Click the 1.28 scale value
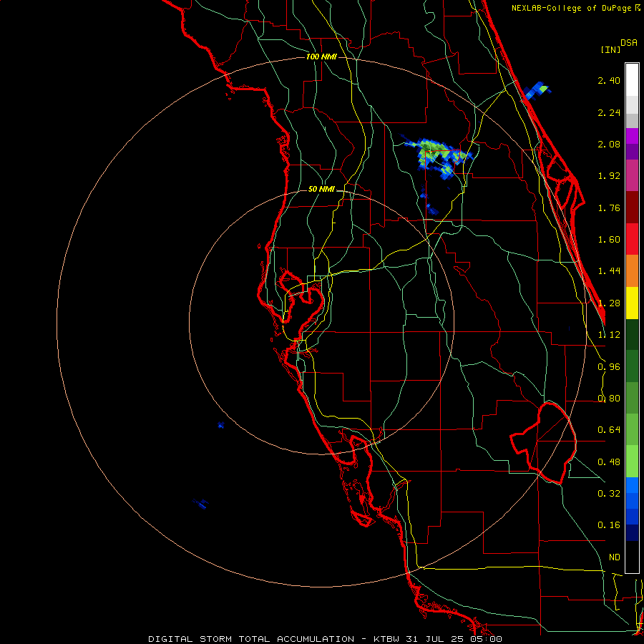Viewport: 644px width, 644px height. 609,303
